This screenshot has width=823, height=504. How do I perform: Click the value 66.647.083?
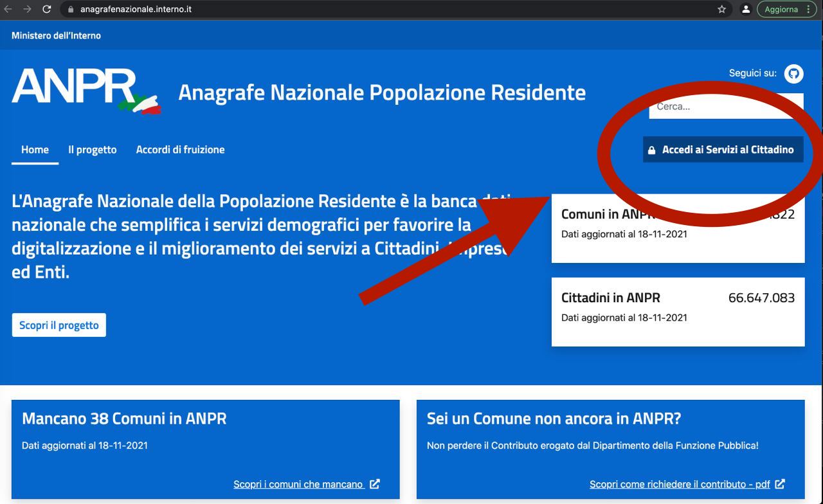pos(761,298)
